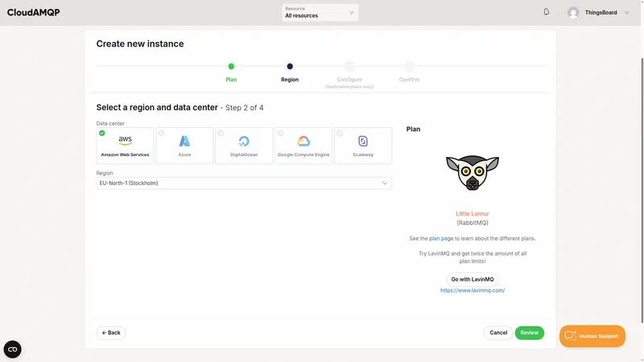Select the DigitalOcean radio button

221,133
